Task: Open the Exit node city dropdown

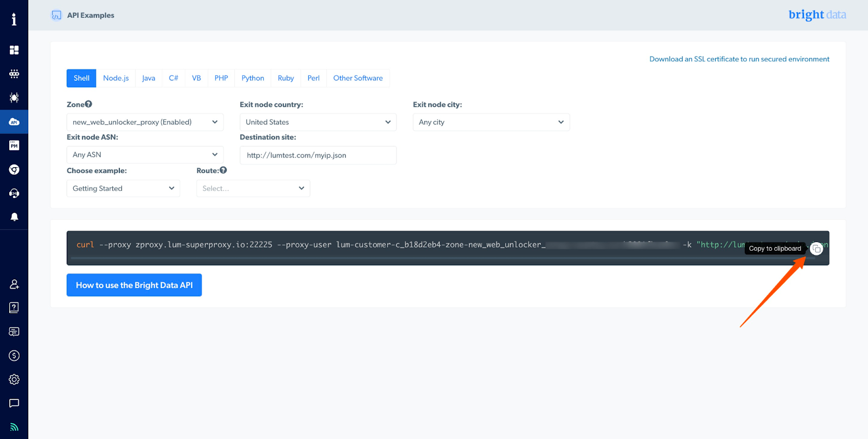Action: tap(491, 122)
